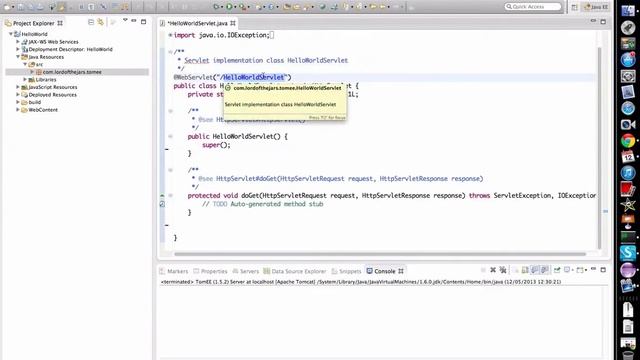
Task: Open the New wizard dropdown arrow
Action: [x=13, y=7]
